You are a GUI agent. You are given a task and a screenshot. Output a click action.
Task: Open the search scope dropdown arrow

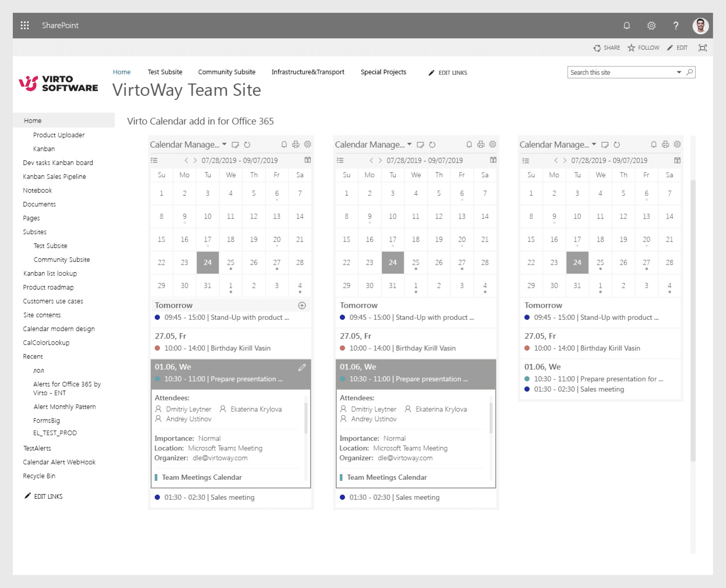[679, 72]
